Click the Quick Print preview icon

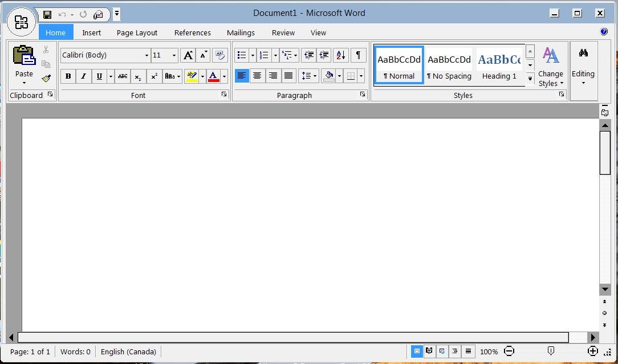(97, 15)
